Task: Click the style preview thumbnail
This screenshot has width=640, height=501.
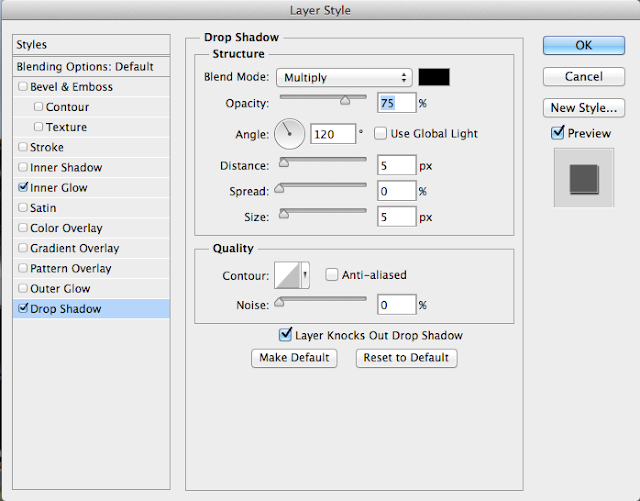Action: click(x=584, y=178)
